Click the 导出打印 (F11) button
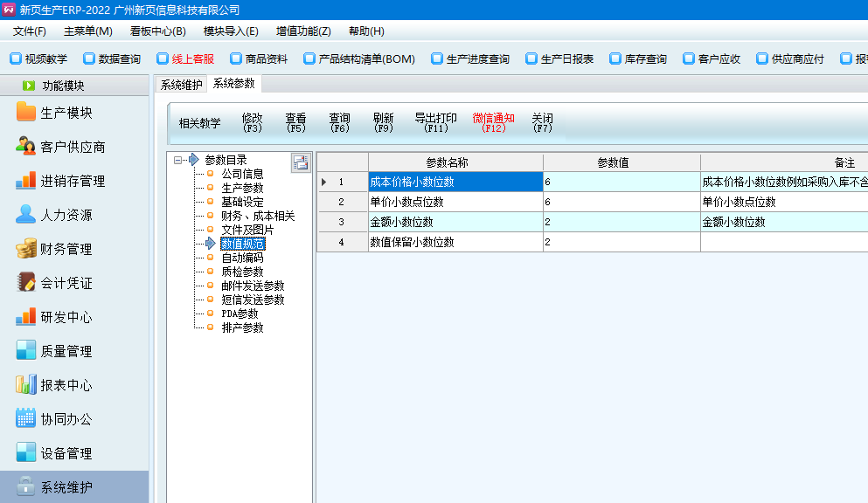 (x=435, y=122)
